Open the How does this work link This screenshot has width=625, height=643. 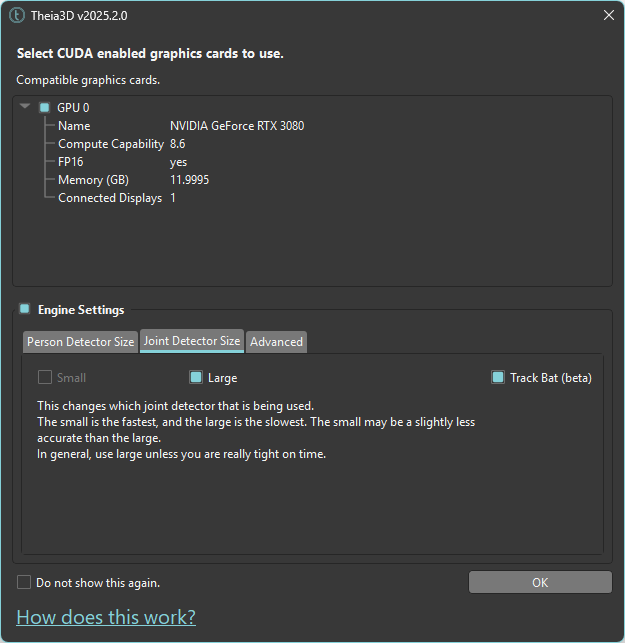point(106,616)
